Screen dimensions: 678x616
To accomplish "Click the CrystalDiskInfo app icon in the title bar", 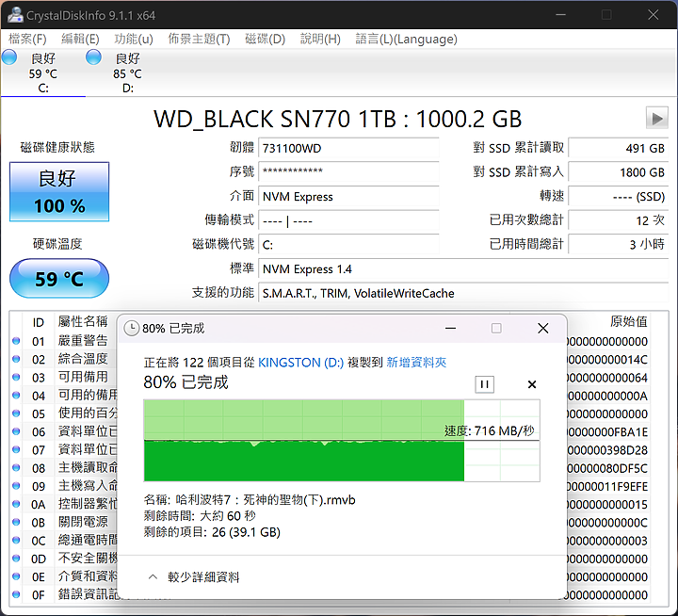I will [x=15, y=15].
